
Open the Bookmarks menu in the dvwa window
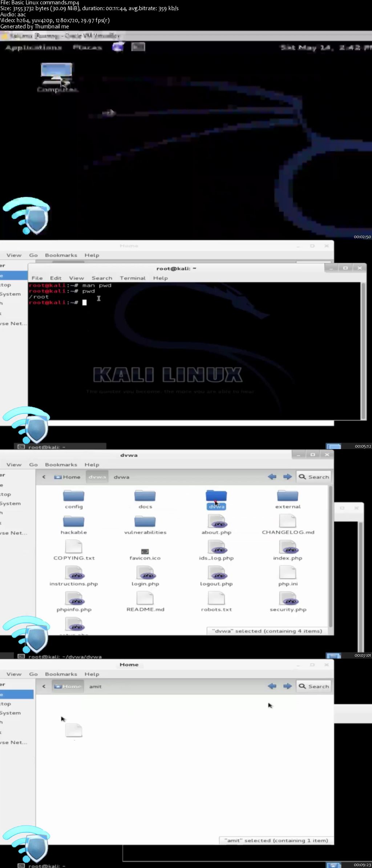(x=61, y=465)
